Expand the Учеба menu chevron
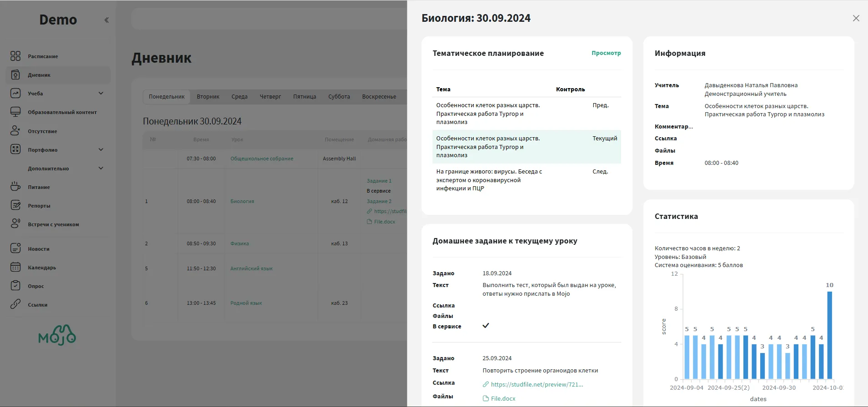Viewport: 868px width, 407px height. pyautogui.click(x=101, y=93)
